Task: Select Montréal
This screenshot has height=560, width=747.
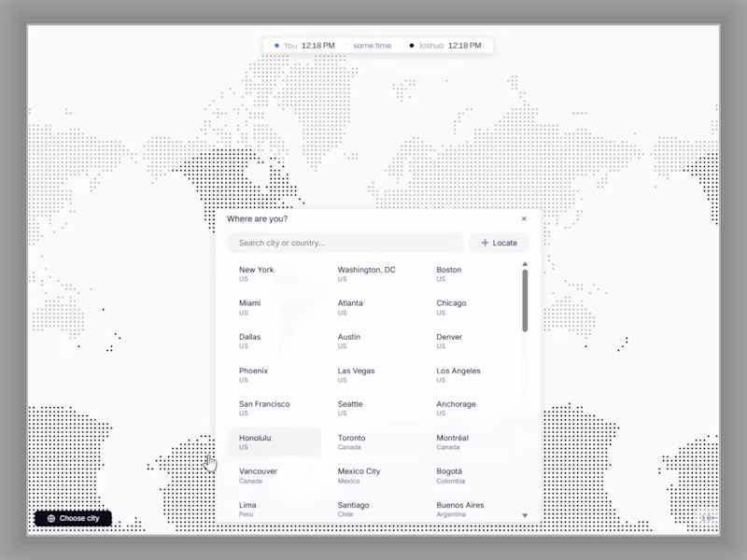Action: [x=472, y=441]
